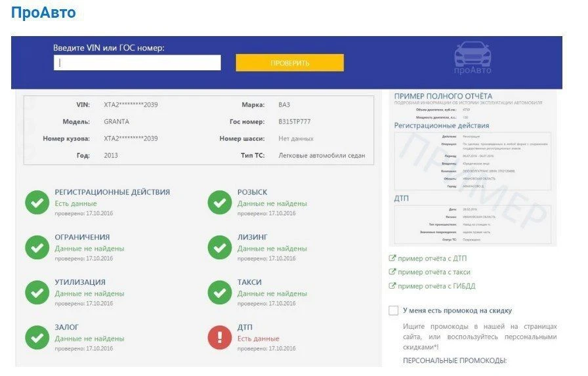Click green check icon beside Лизинг
The image size is (588, 376).
(x=220, y=247)
